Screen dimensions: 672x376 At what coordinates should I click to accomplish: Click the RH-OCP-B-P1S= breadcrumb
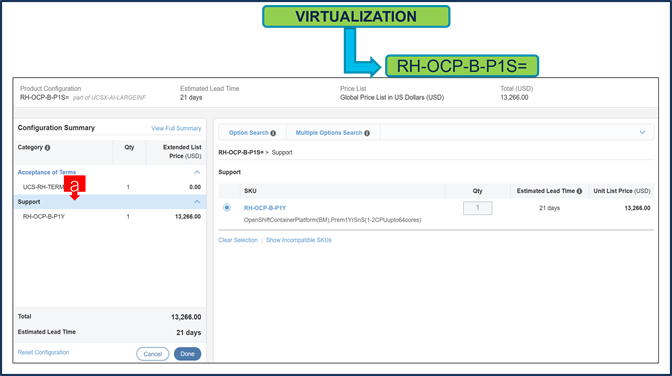click(241, 153)
